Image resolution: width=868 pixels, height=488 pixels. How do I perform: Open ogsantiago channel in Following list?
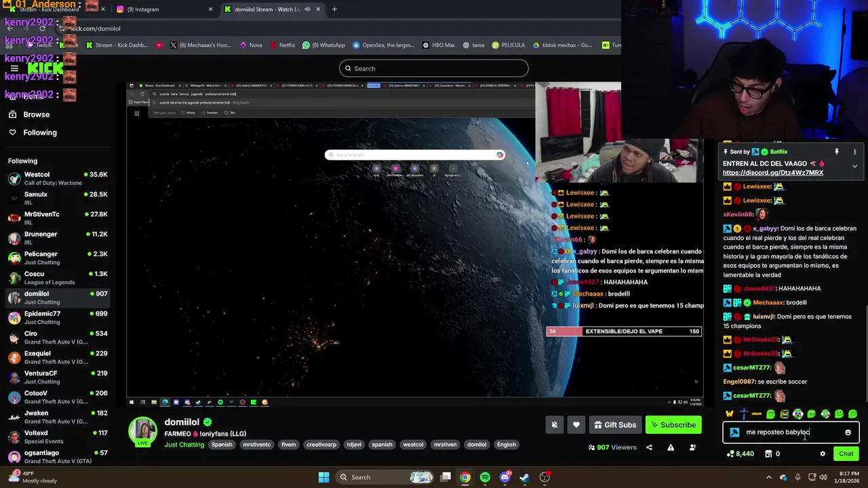point(58,456)
